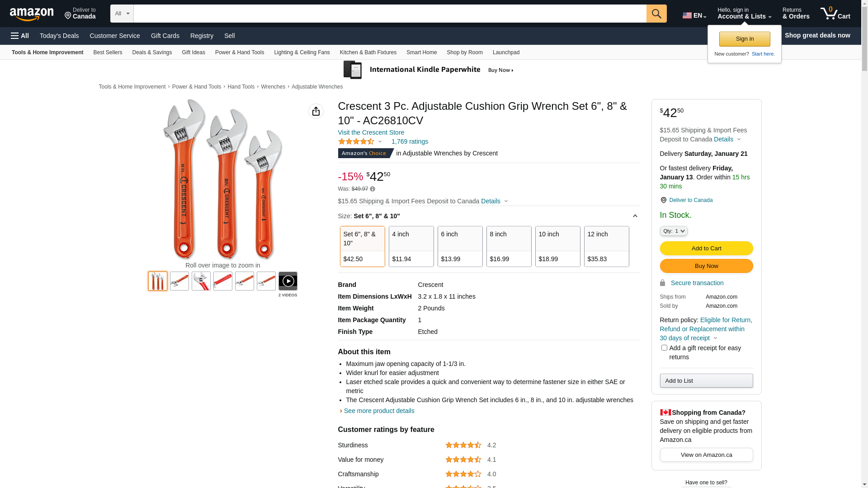Open Best Sellers subnav tab
This screenshot has height=488, width=868.
(108, 52)
